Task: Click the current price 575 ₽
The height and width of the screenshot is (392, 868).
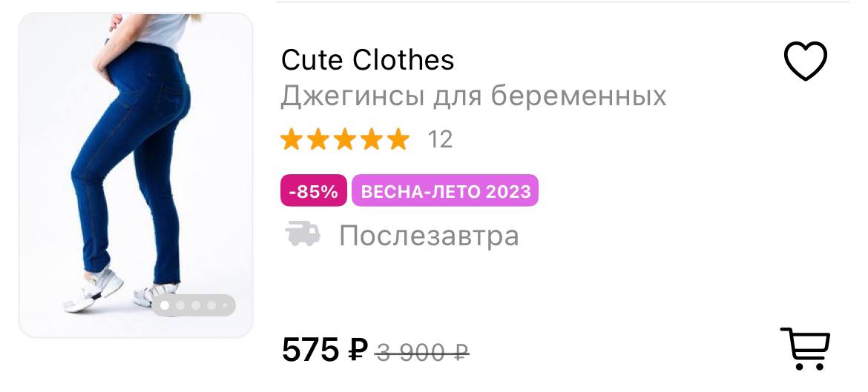Action: coord(324,349)
